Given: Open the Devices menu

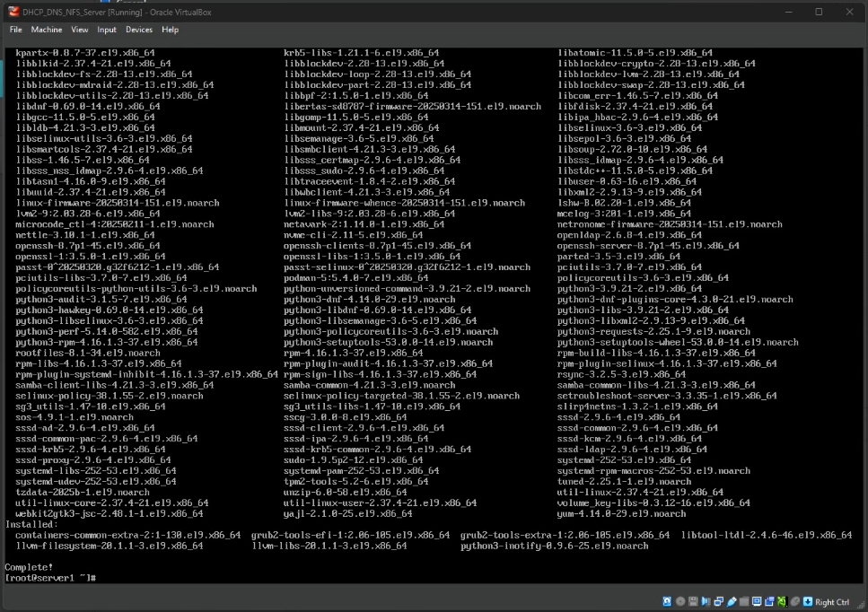Looking at the screenshot, I should point(139,30).
